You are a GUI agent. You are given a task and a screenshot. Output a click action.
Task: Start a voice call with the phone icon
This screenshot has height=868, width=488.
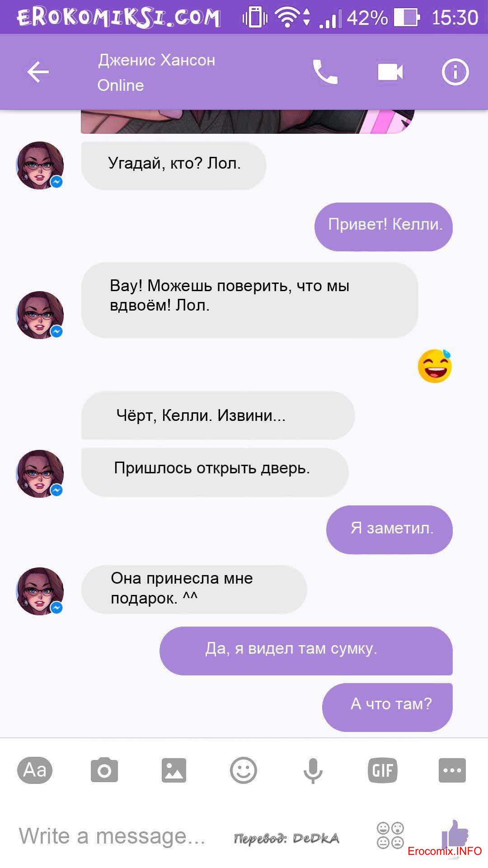click(x=325, y=72)
